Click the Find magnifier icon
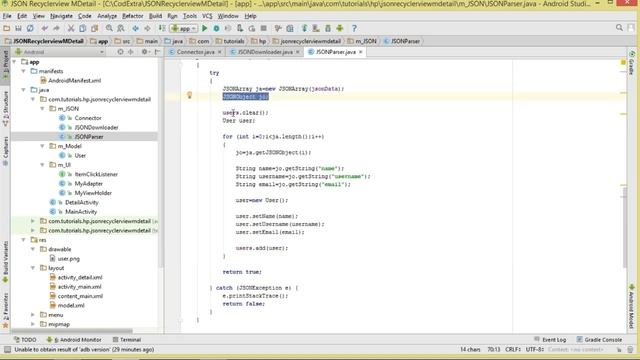 tap(109, 28)
